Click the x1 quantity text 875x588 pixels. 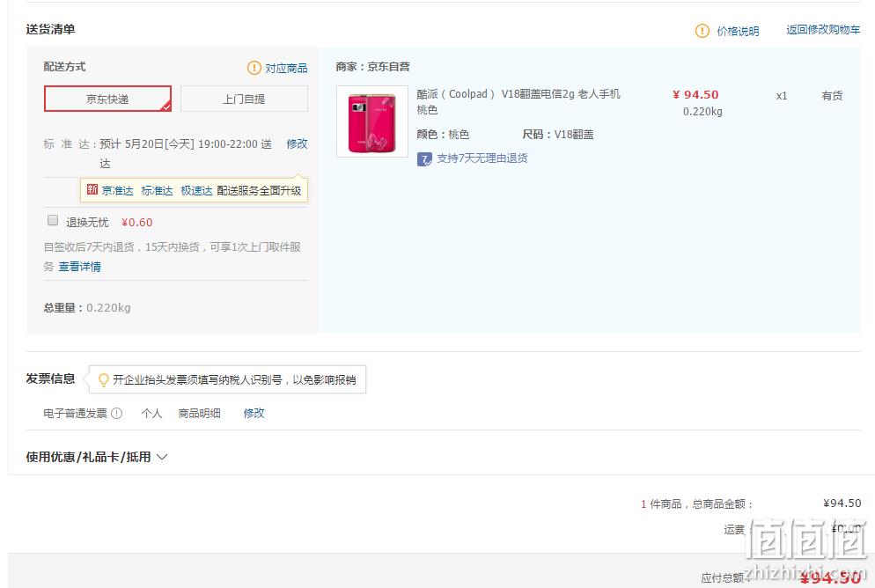(782, 96)
